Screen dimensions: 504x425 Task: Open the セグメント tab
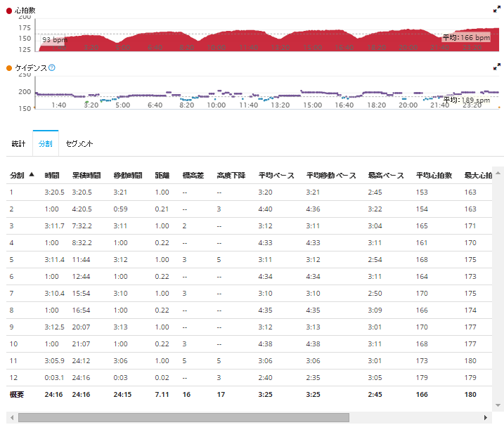pyautogui.click(x=79, y=143)
